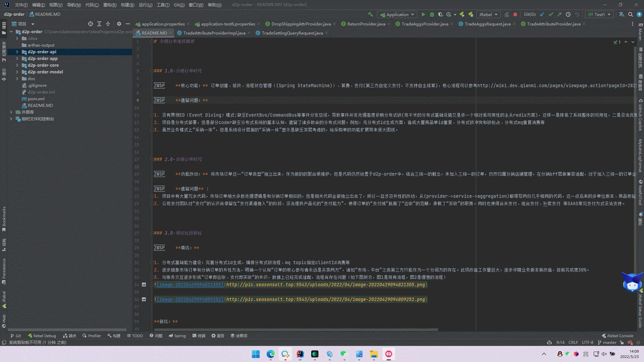Expand the d2p-order-core module folder
The height and width of the screenshot is (362, 644).
point(17,65)
